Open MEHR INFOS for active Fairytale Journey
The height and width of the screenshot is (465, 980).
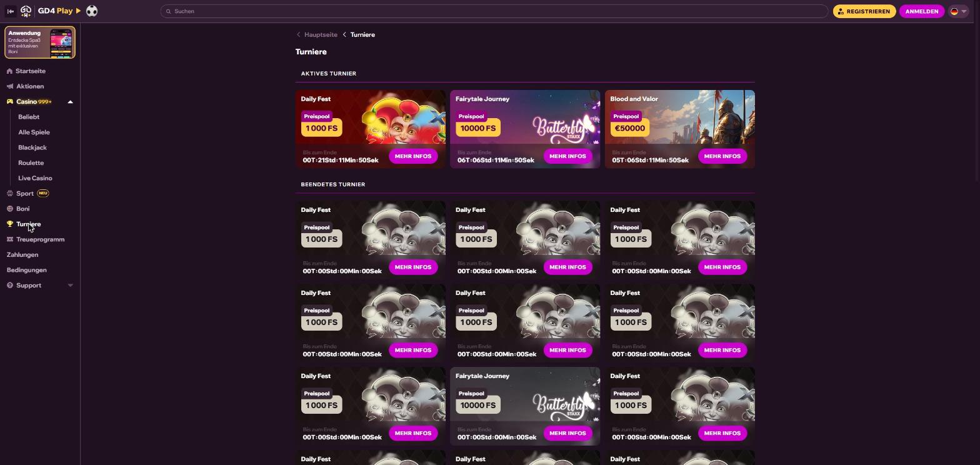tap(567, 156)
